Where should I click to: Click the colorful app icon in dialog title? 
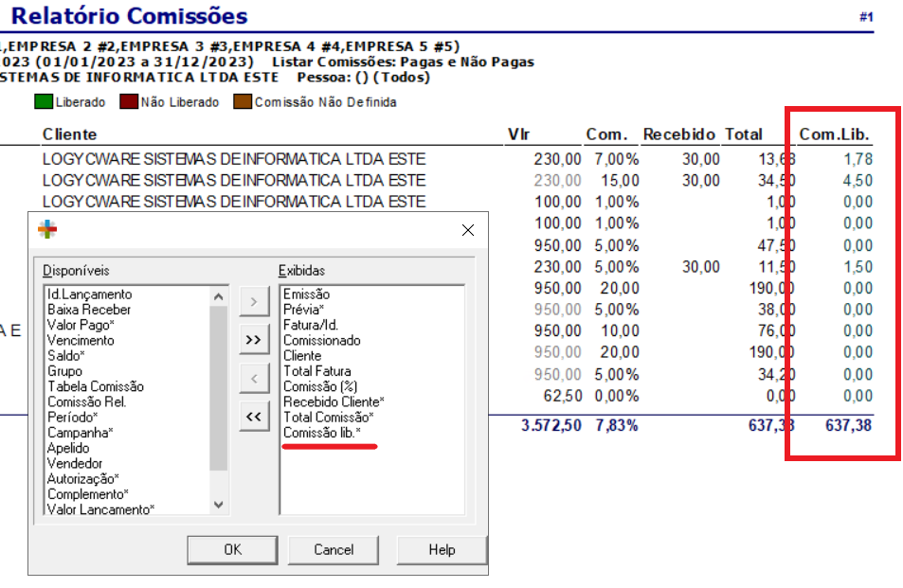46,229
